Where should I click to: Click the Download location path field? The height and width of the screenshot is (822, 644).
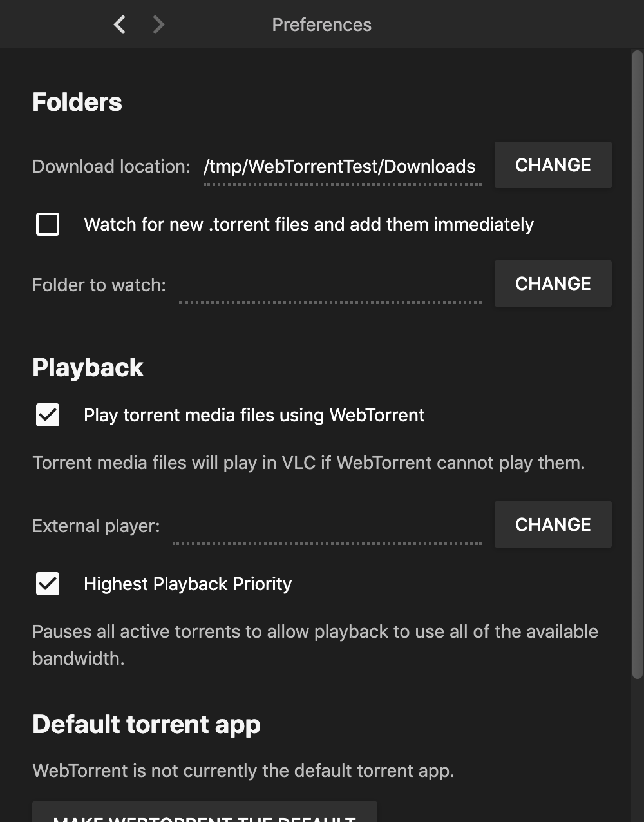point(341,166)
